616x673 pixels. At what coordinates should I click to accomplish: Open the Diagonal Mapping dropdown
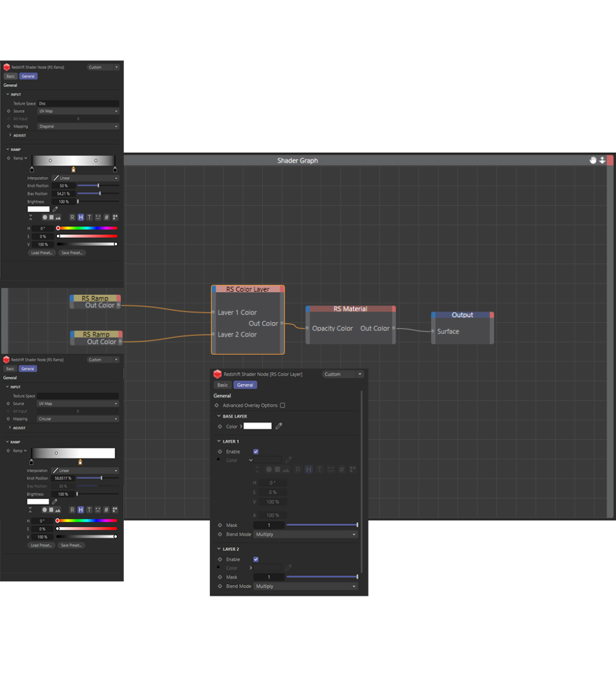[78, 126]
